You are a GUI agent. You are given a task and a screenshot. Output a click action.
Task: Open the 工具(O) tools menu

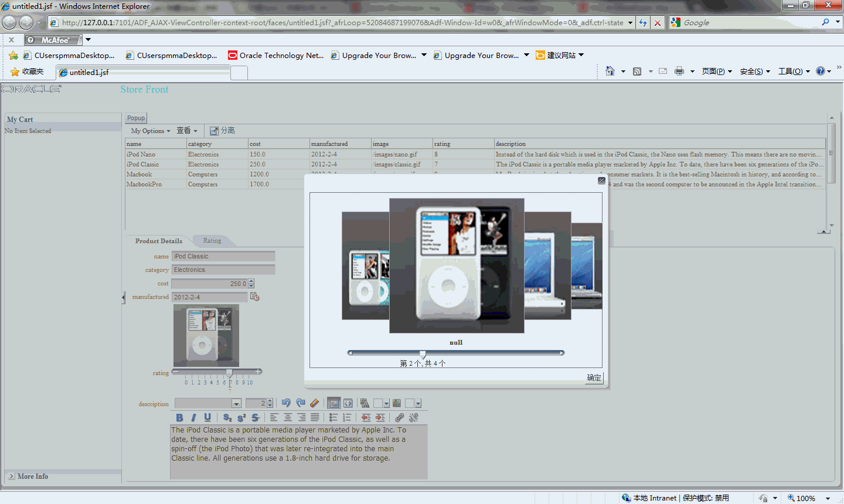tap(794, 71)
